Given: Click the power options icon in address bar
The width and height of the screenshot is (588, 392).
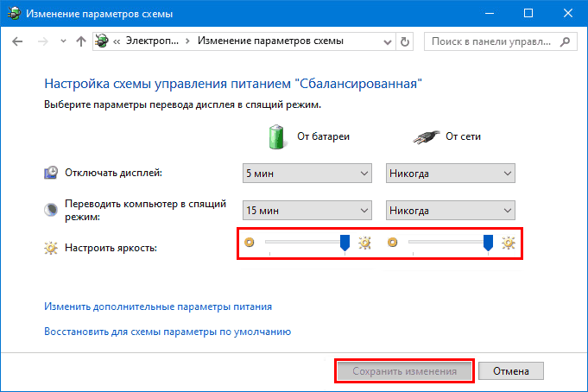Looking at the screenshot, I should (102, 41).
